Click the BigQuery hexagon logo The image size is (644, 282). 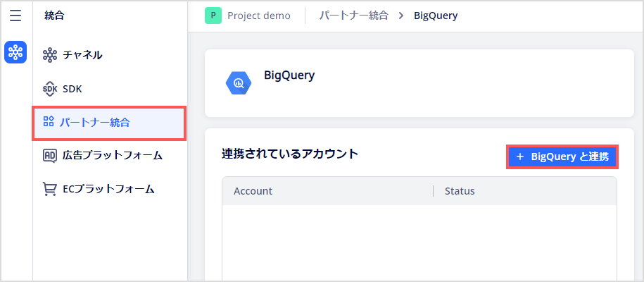pos(238,83)
